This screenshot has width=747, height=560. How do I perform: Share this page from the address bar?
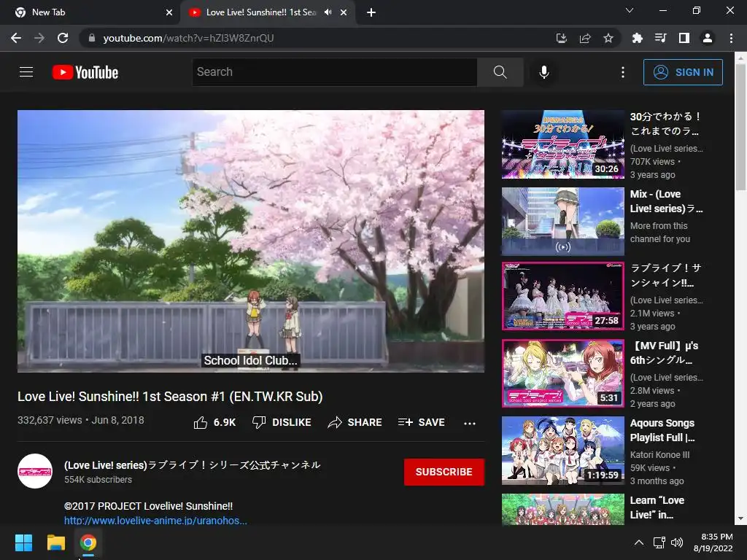coord(585,38)
